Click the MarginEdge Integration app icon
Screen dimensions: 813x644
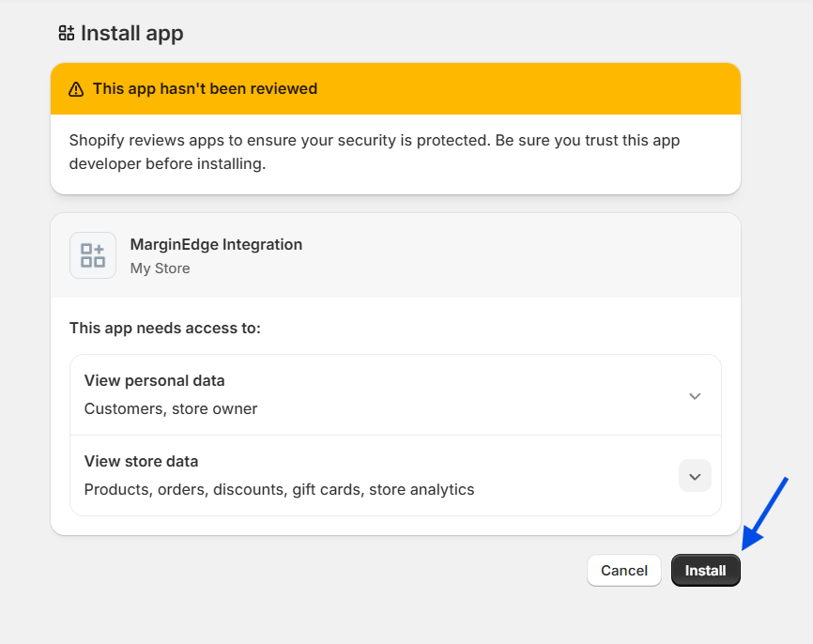click(x=93, y=255)
